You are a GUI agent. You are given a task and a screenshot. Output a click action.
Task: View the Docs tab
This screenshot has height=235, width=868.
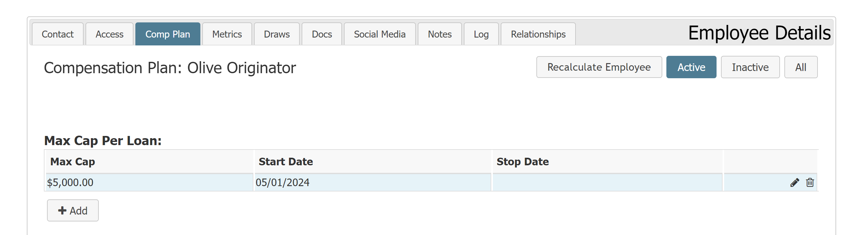click(x=322, y=34)
